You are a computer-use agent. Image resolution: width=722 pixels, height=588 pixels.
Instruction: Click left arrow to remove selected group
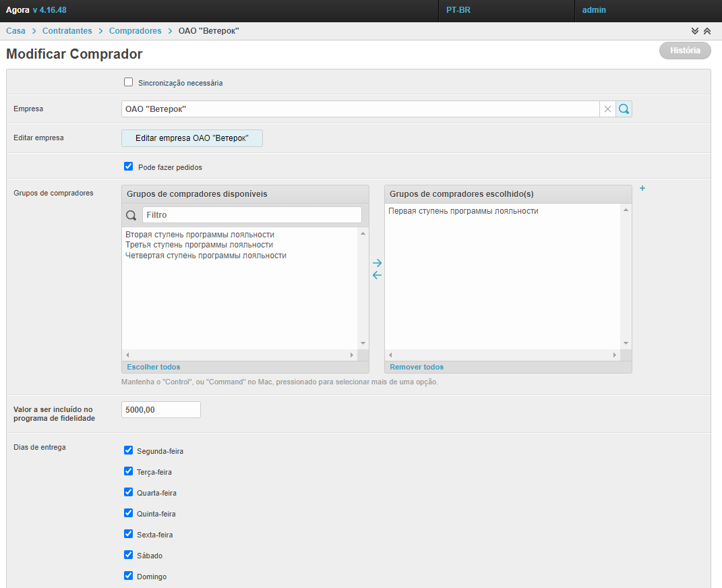pos(377,275)
